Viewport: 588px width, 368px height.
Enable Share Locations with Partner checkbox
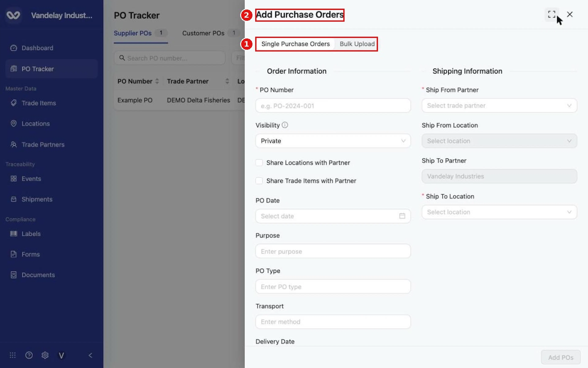click(x=259, y=163)
